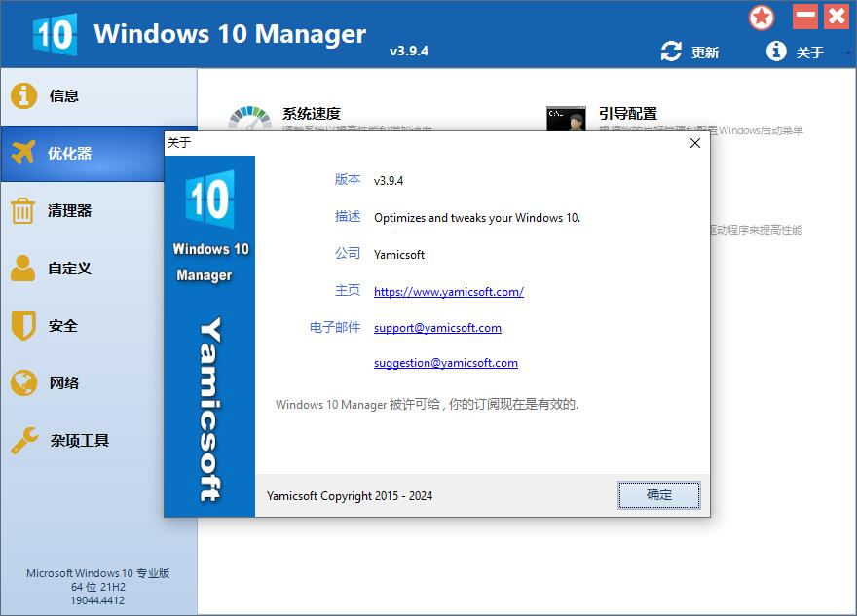857x616 pixels.
Task: Click the Windows 10 Manager logo in header
Action: [55, 34]
